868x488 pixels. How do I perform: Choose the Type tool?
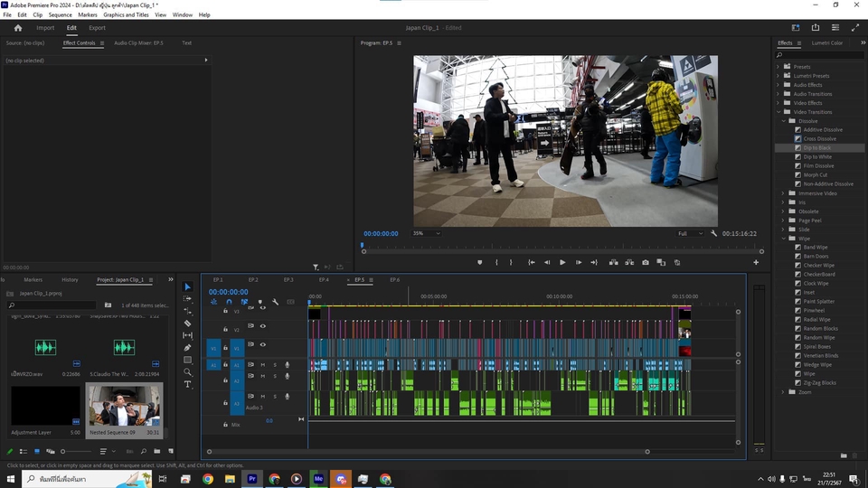(188, 384)
